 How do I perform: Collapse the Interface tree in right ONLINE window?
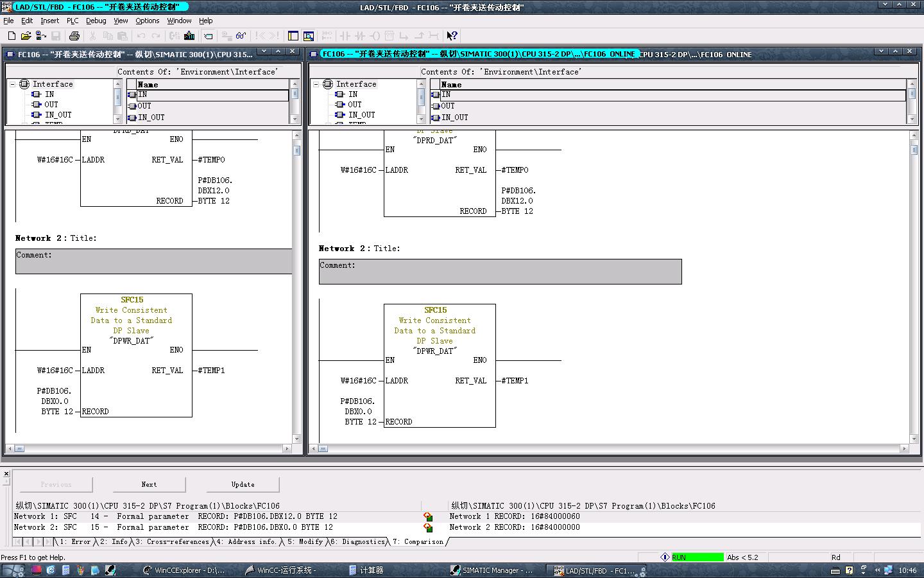pyautogui.click(x=316, y=84)
